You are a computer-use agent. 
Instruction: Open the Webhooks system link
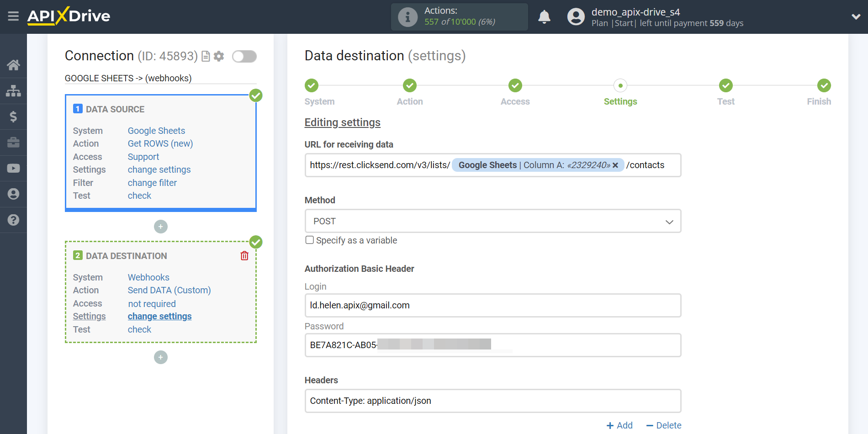pyautogui.click(x=148, y=277)
